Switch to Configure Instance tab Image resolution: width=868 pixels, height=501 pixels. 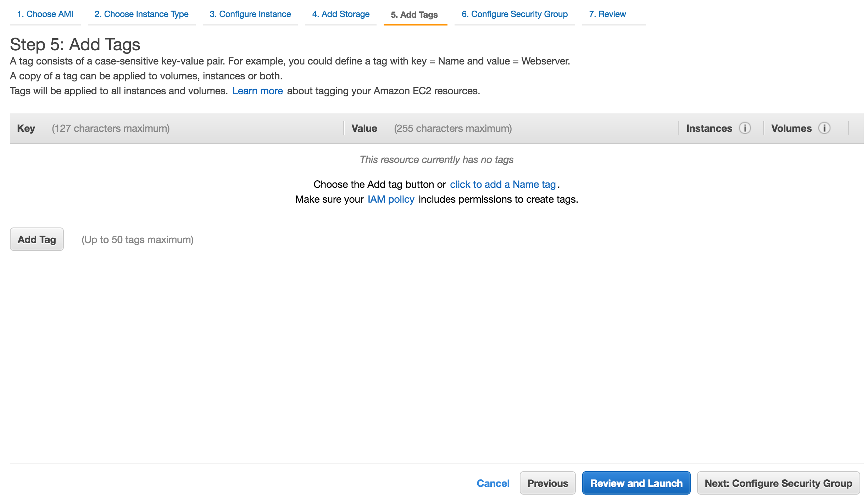click(x=250, y=14)
